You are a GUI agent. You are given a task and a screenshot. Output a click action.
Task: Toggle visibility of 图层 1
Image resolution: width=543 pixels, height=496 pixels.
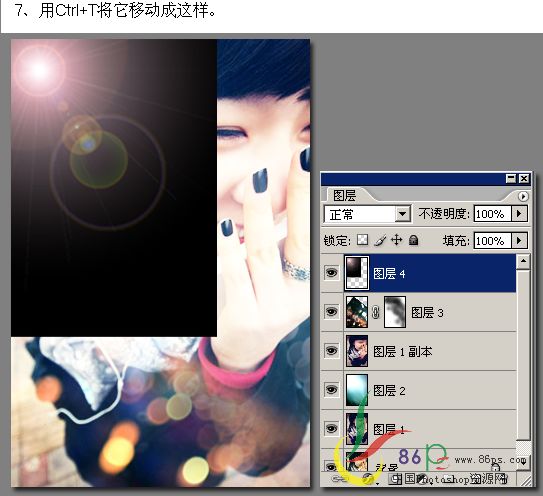point(331,429)
